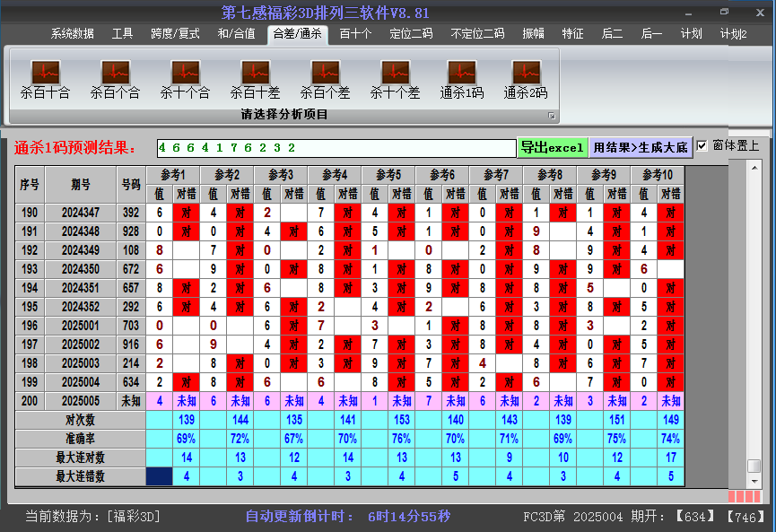Open the 杀十个差 analysis icon
Screen dimensions: 776x532
coord(395,79)
